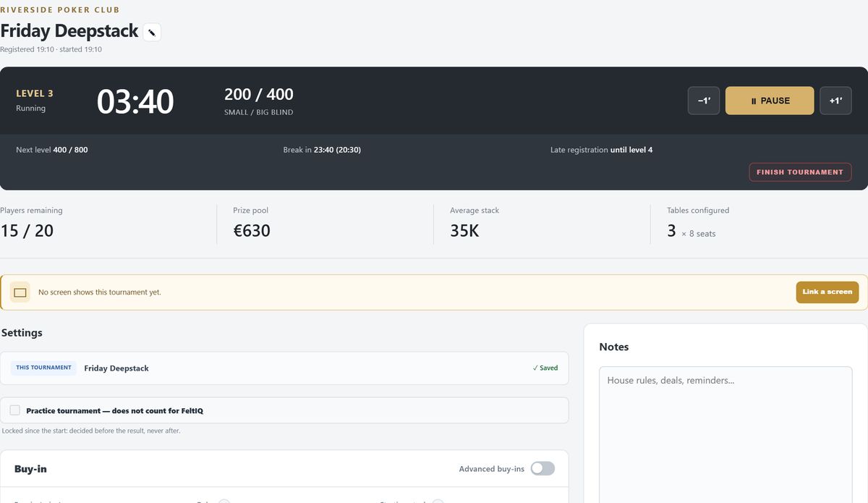Add one minute with the +1′ button
The height and width of the screenshot is (503, 868).
(835, 101)
